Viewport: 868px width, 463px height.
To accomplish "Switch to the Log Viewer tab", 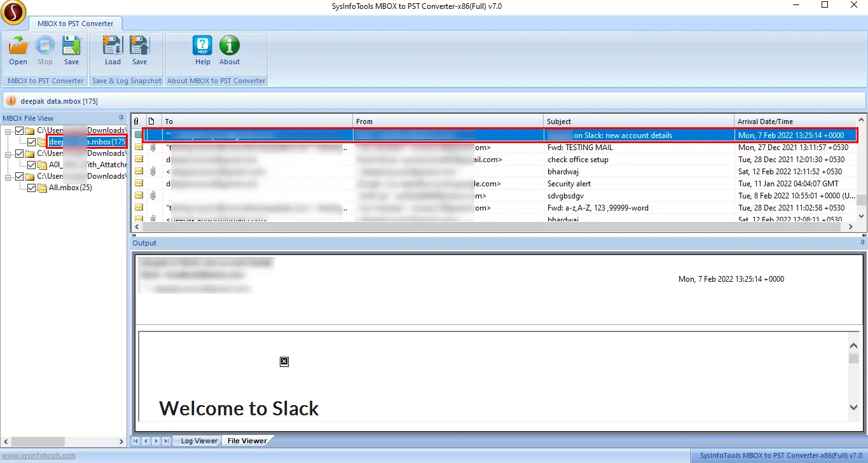I will (198, 441).
